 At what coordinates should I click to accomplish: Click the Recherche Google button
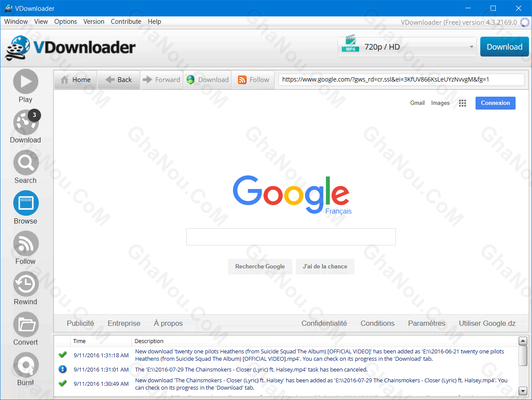pos(260,267)
